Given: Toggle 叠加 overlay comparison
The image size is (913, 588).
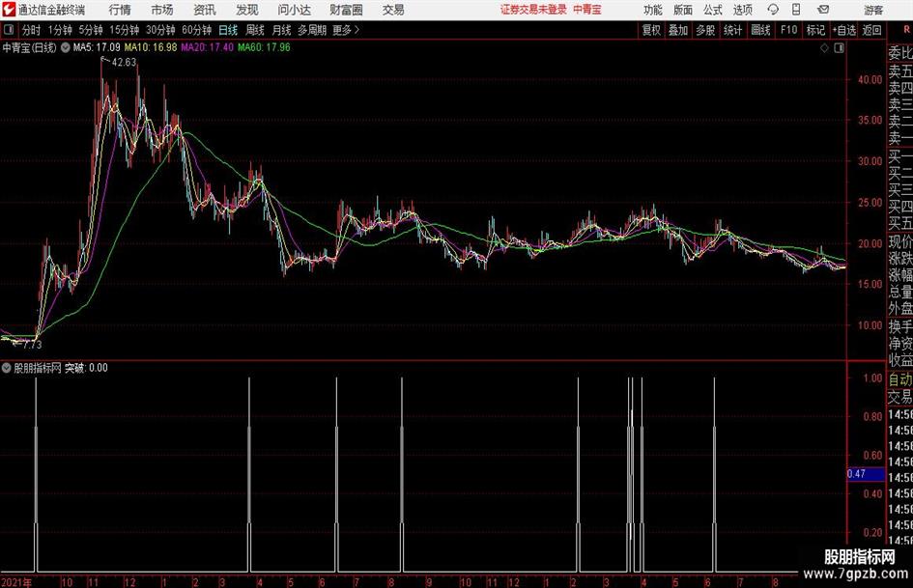Looking at the screenshot, I should point(678,30).
